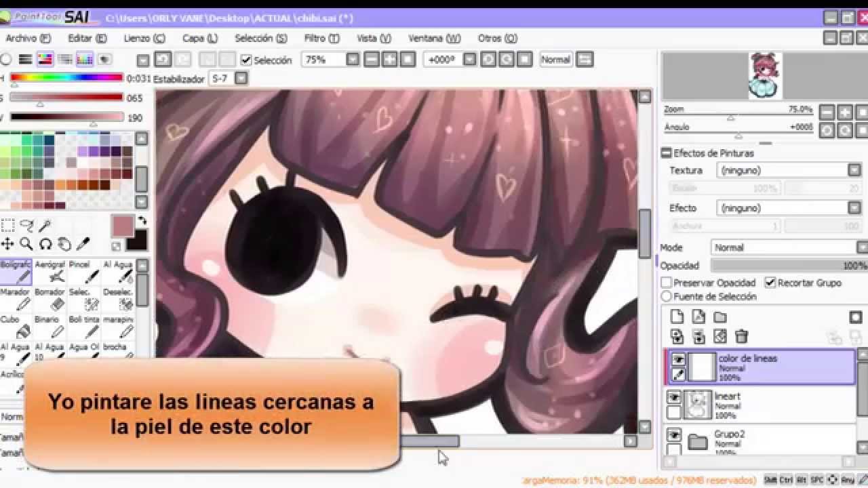Choose the Deselec. deselect pen
Viewport: 868px width, 488px height.
coord(118,300)
